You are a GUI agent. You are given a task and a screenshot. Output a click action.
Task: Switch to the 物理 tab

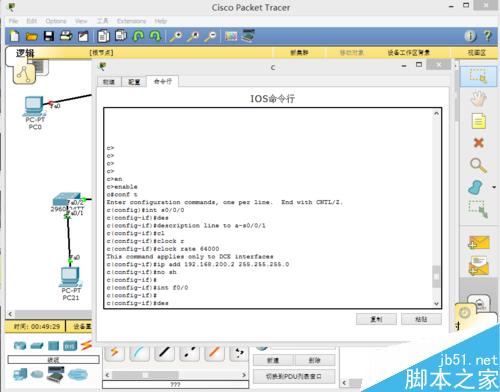109,82
